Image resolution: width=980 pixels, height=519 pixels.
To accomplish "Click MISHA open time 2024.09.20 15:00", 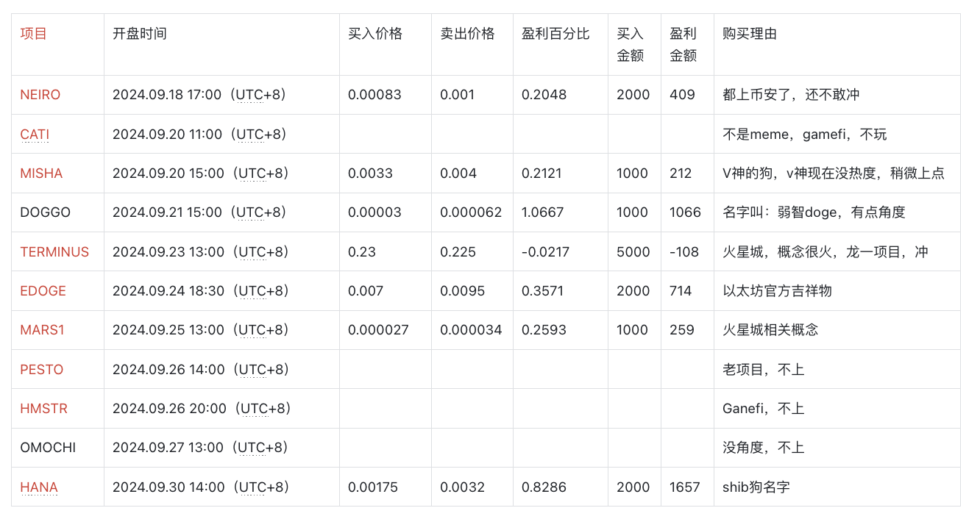I will pos(202,173).
